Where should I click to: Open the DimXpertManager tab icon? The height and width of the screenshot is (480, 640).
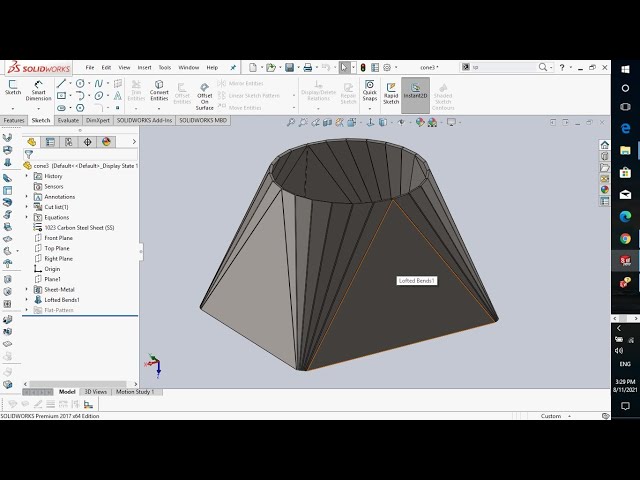pyautogui.click(x=87, y=142)
